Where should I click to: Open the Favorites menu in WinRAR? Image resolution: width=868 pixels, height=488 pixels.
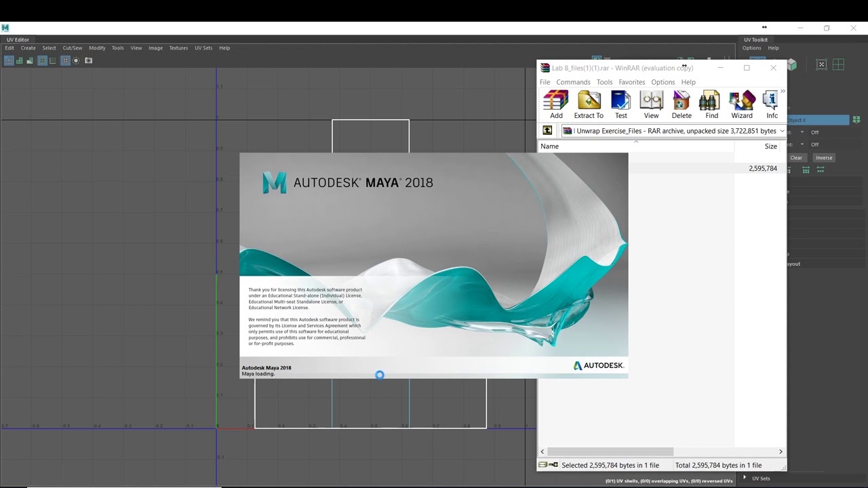(631, 82)
